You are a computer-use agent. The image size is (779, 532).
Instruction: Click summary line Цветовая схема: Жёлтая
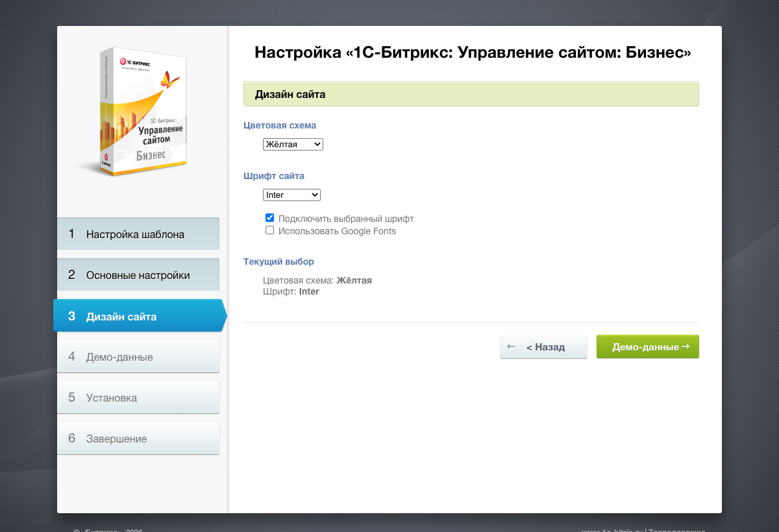point(317,280)
